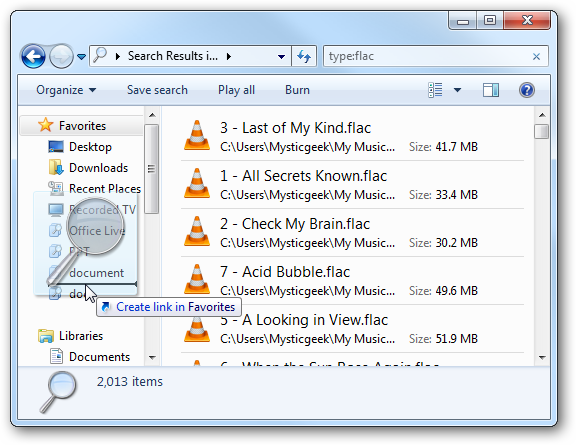Open the more view options arrow

pyautogui.click(x=457, y=90)
